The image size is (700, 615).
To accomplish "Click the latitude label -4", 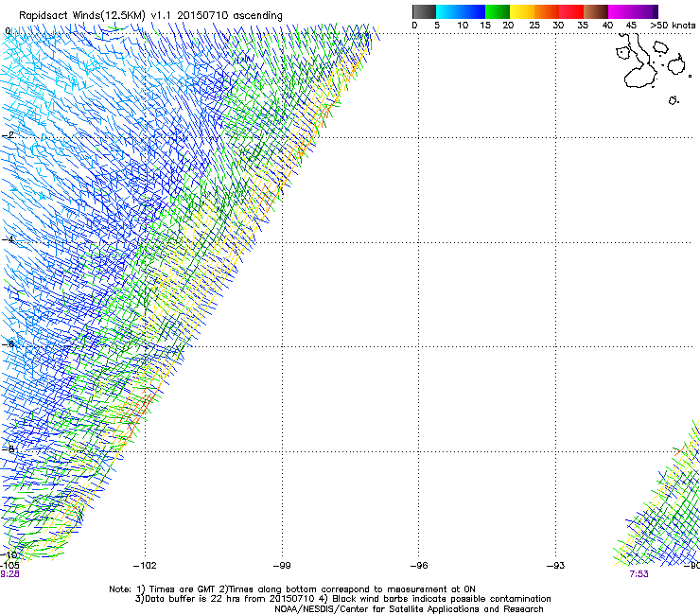I will (x=8, y=239).
